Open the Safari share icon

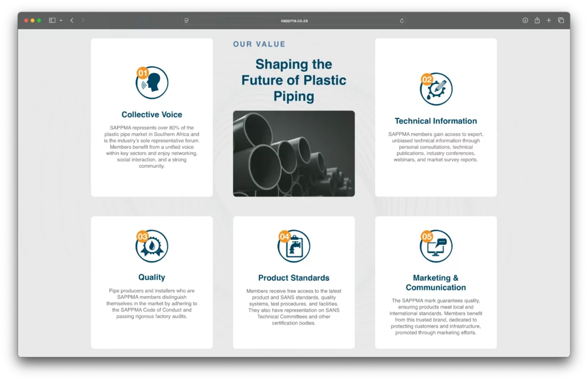point(537,21)
